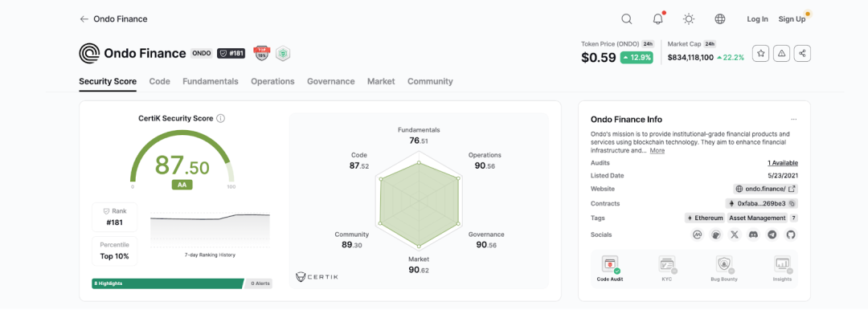This screenshot has width=868, height=310.
Task: Open the X (Twitter) social icon
Action: 735,235
